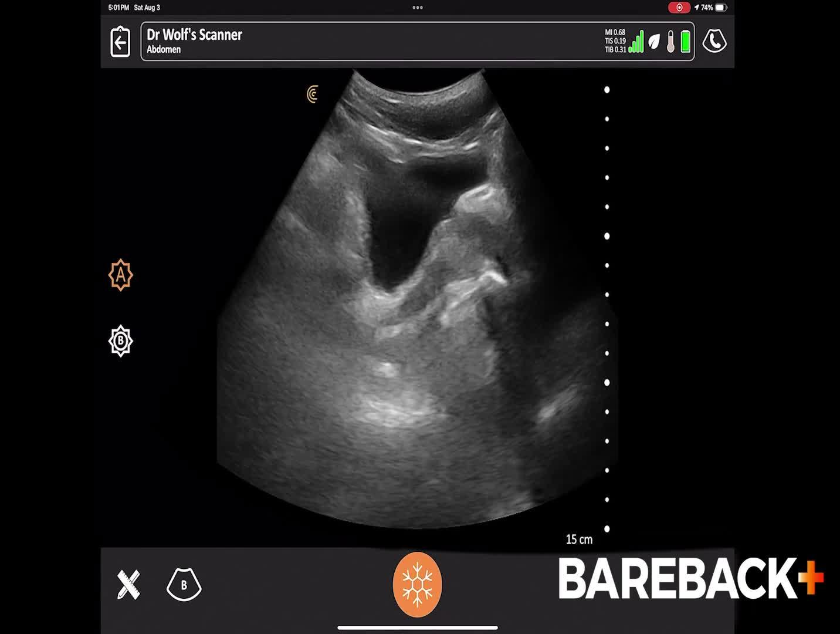840x634 pixels.
Task: Tap the probe orientation marker icon
Action: click(313, 94)
